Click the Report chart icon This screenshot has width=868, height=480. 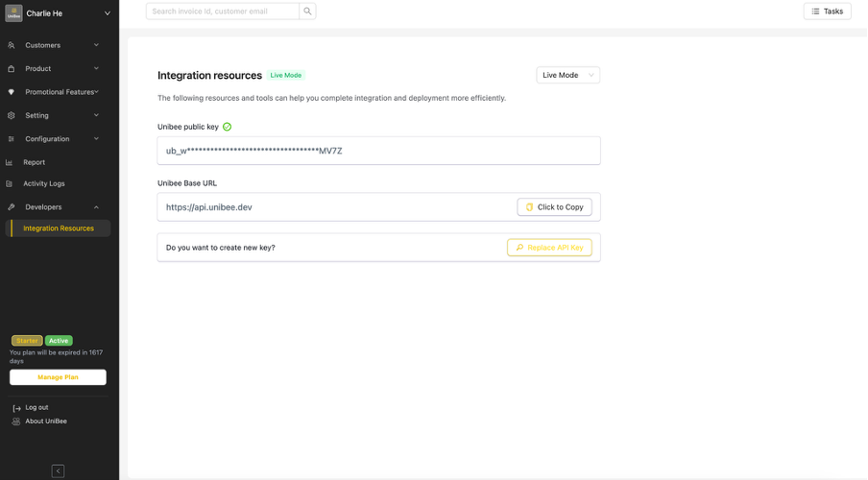click(9, 162)
